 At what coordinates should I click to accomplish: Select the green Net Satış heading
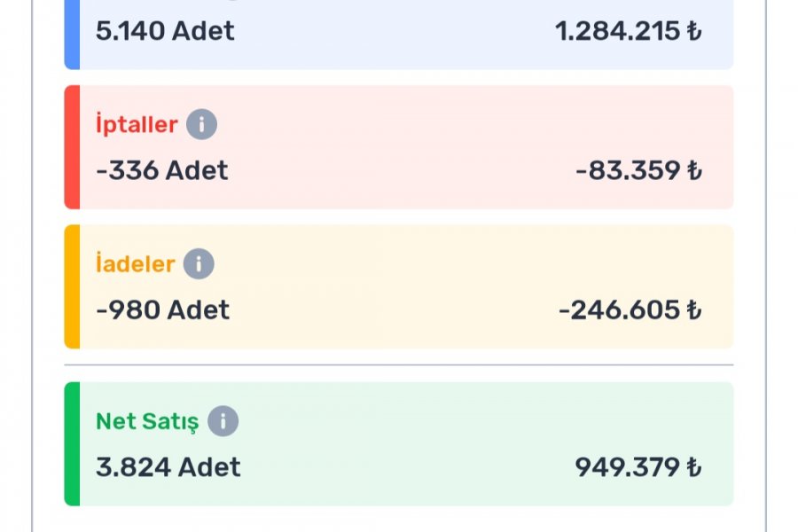pyautogui.click(x=147, y=421)
